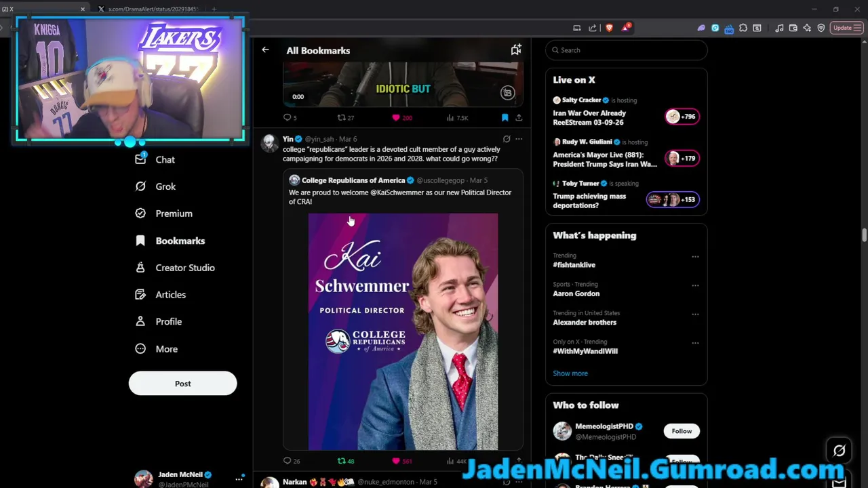Viewport: 868px width, 488px height.
Task: Open Jaden McNeil account switcher menu
Action: pos(239,479)
